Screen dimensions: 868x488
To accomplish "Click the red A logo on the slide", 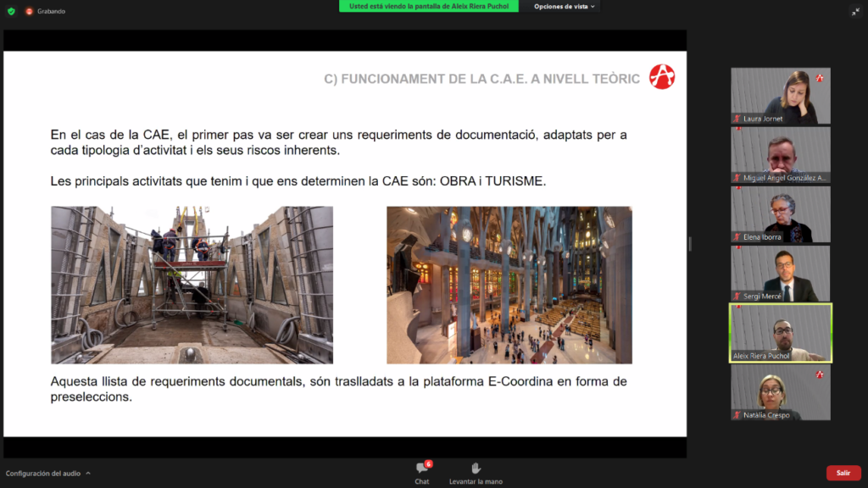I will [x=662, y=76].
